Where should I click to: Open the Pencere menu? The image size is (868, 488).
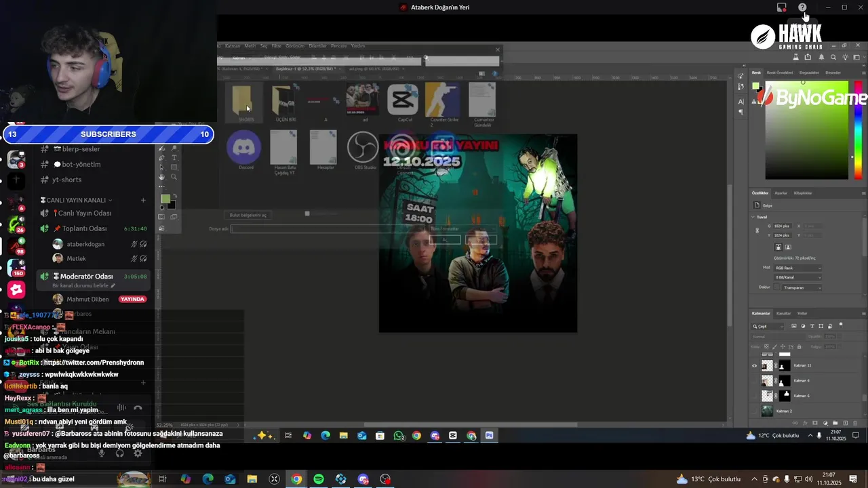coord(338,46)
